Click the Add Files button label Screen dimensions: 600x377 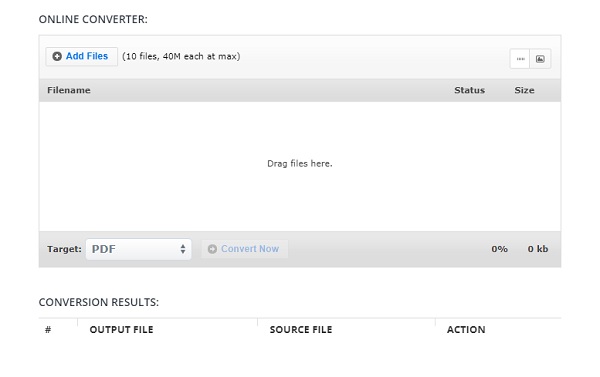[x=87, y=56]
